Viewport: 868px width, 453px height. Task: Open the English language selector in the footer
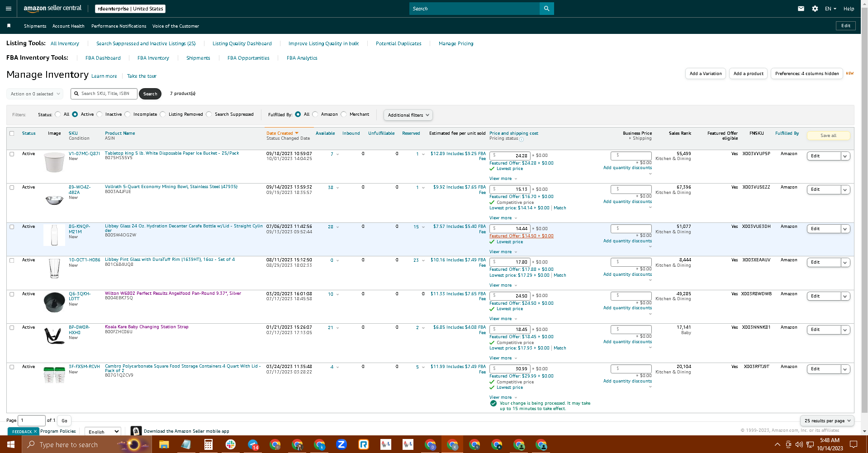[103, 432]
